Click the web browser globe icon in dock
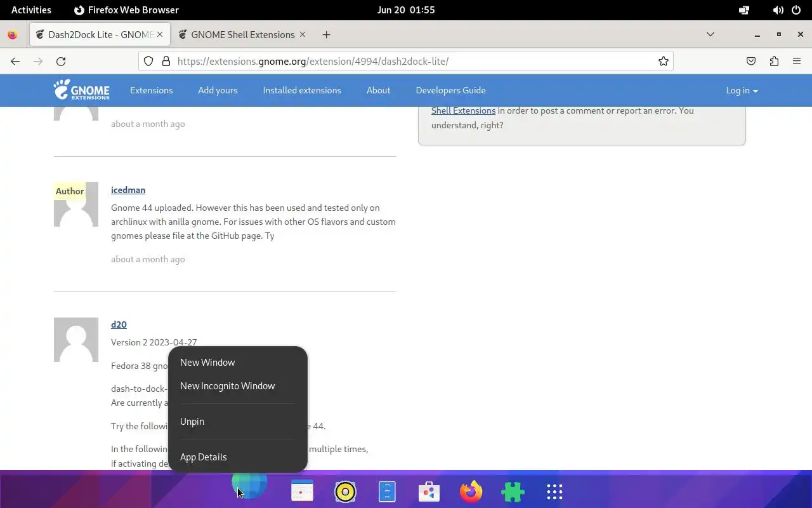This screenshot has height=508, width=812. pyautogui.click(x=249, y=484)
